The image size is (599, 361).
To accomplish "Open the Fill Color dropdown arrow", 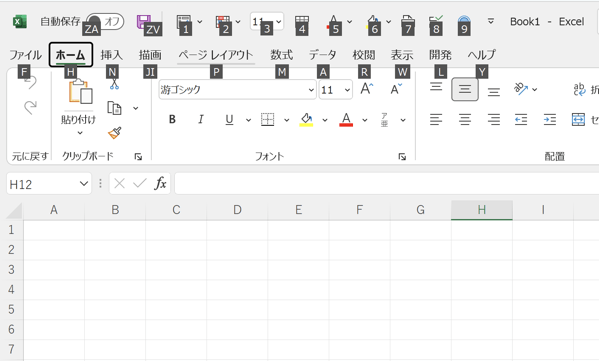I will point(325,120).
